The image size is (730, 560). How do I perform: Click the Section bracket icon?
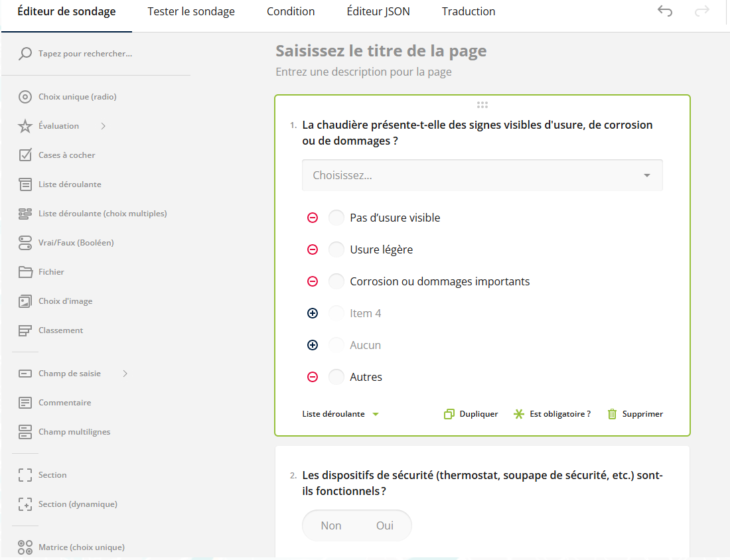(25, 475)
